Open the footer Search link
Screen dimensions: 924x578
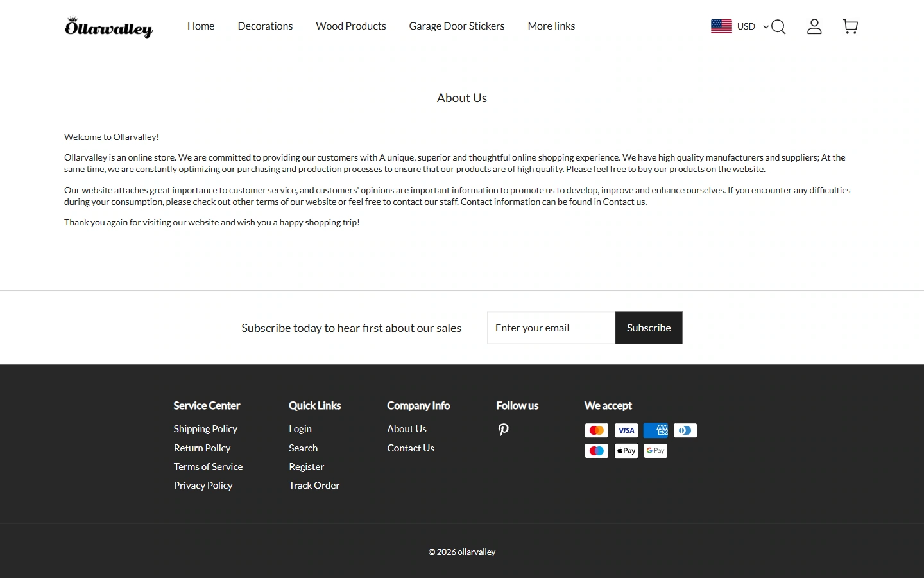[x=304, y=448]
